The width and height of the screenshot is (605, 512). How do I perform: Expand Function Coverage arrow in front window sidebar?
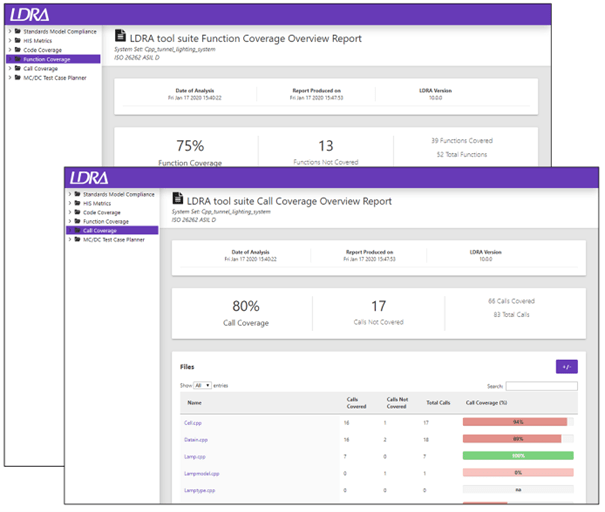[x=68, y=221]
